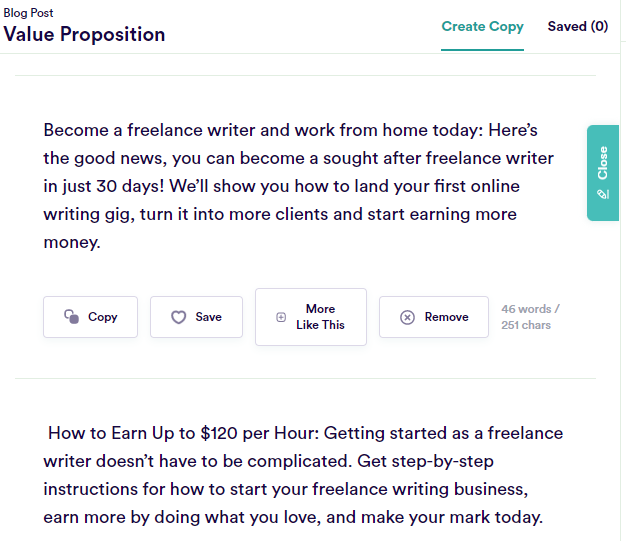Save the freelance writer copy result
626x541 pixels.
pyautogui.click(x=196, y=317)
